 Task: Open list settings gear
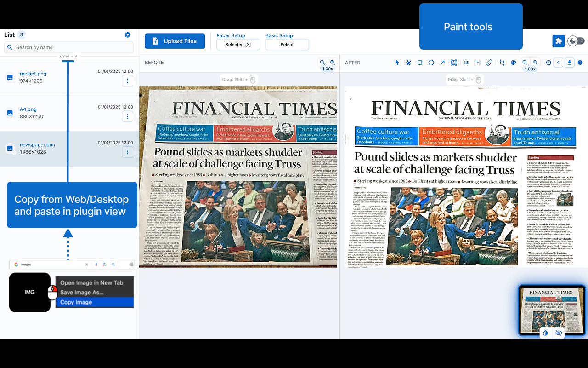128,35
